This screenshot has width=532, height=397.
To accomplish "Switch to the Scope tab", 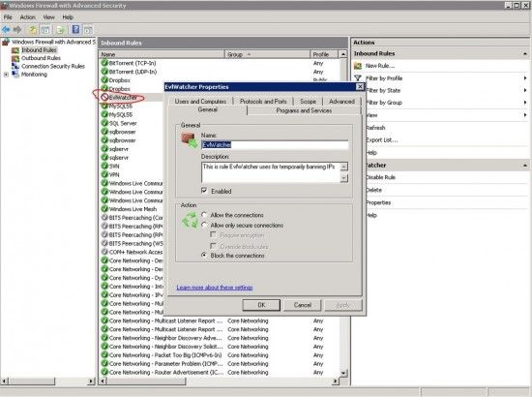I will 308,102.
